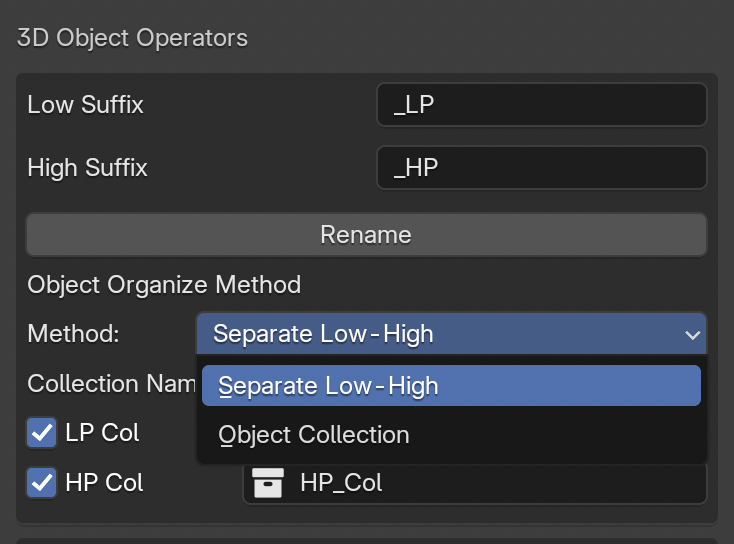The width and height of the screenshot is (734, 544).
Task: Click the Low Suffix label
Action: click(85, 104)
